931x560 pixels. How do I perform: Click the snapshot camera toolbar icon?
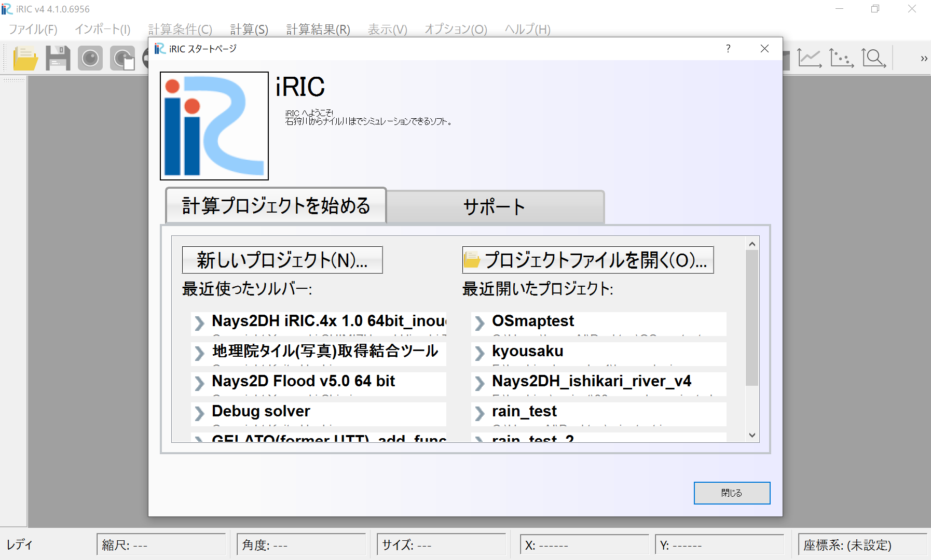coord(90,58)
